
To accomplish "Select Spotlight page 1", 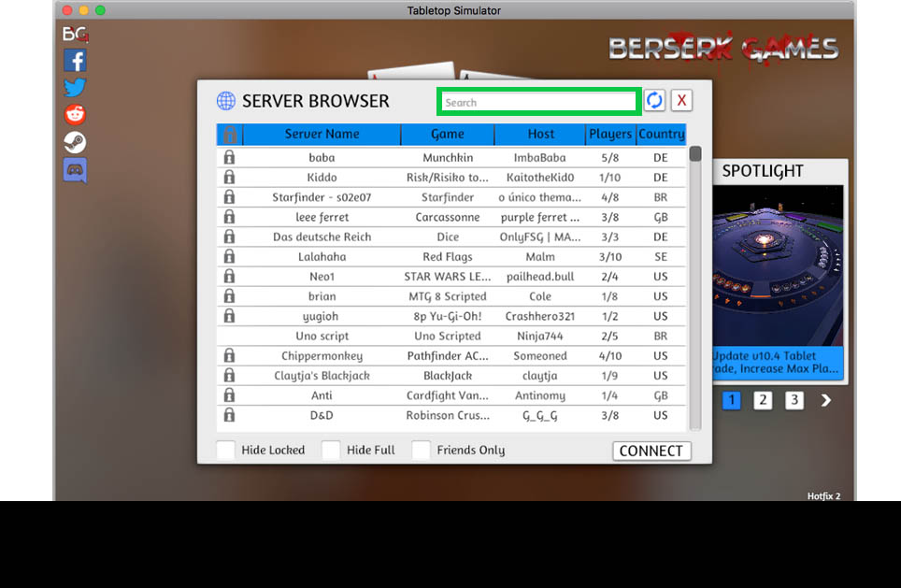I will (x=732, y=399).
